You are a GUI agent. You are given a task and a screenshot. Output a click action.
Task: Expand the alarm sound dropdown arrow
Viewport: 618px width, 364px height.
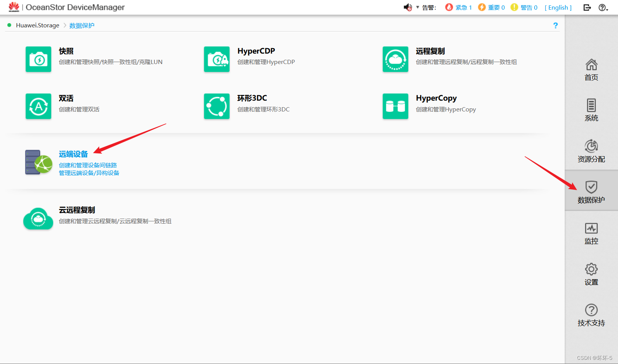pyautogui.click(x=418, y=7)
